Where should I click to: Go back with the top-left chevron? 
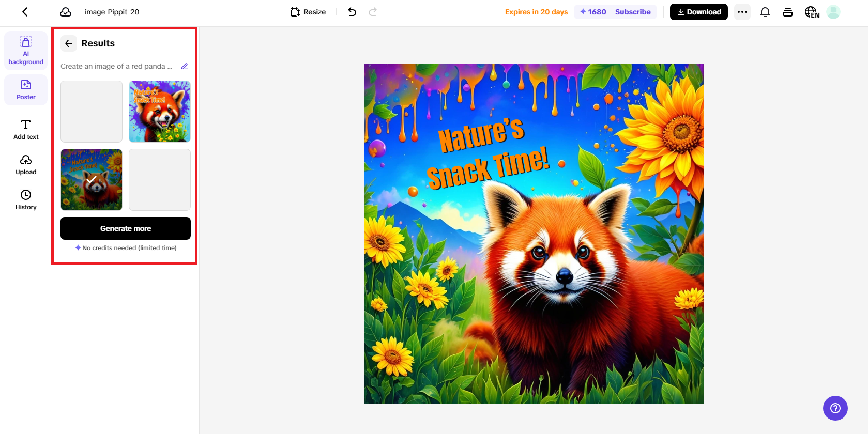click(25, 12)
